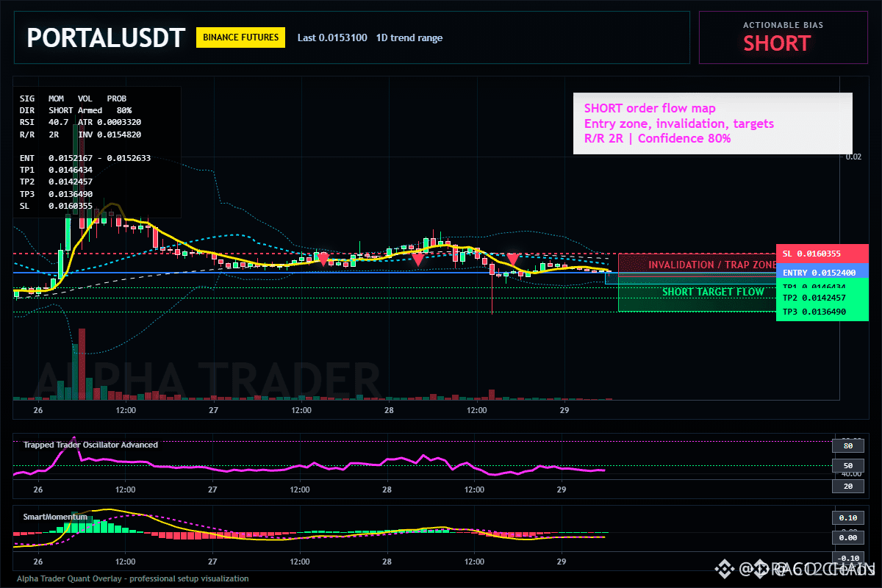Click the ENT 0.0152167 - 0.0152633 row
The width and height of the screenshot is (882, 588).
85,158
